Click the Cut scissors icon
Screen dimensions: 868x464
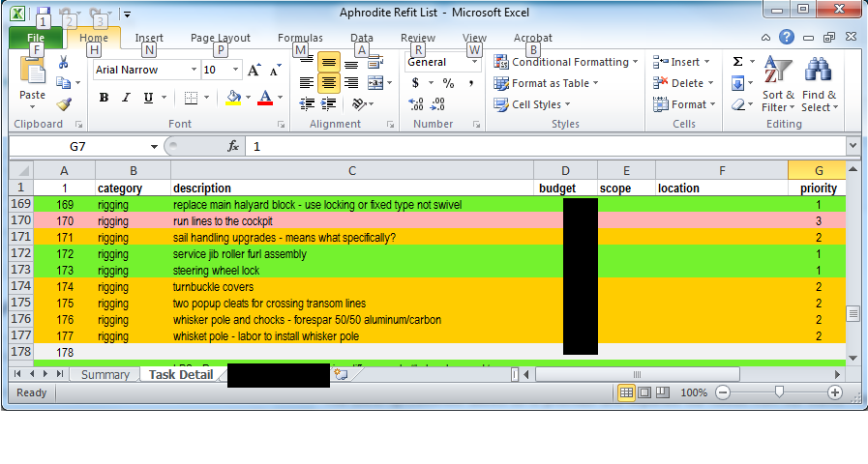64,62
